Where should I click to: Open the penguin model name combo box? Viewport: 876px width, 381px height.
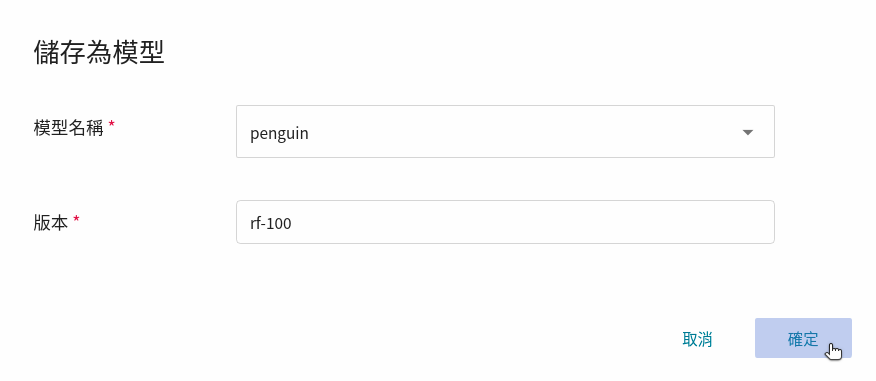point(505,131)
